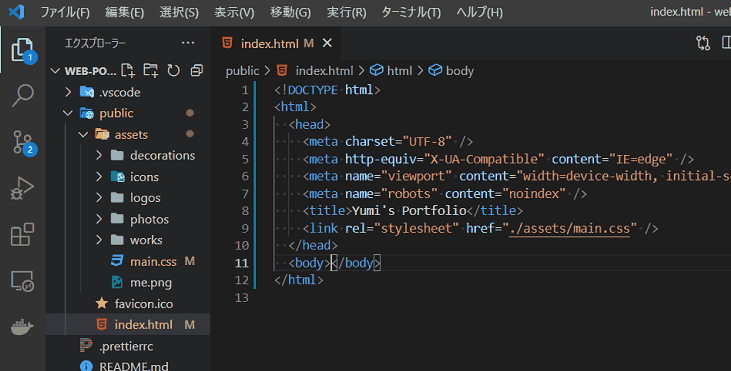Click the charset value "UTF-8"
Image resolution: width=731 pixels, height=371 pixels.
click(x=427, y=141)
